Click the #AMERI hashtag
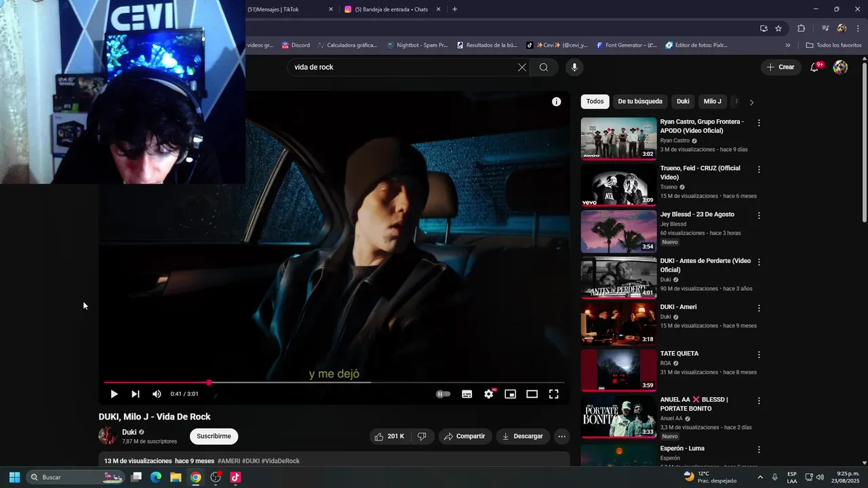Viewport: 868px width, 488px height. click(x=229, y=461)
